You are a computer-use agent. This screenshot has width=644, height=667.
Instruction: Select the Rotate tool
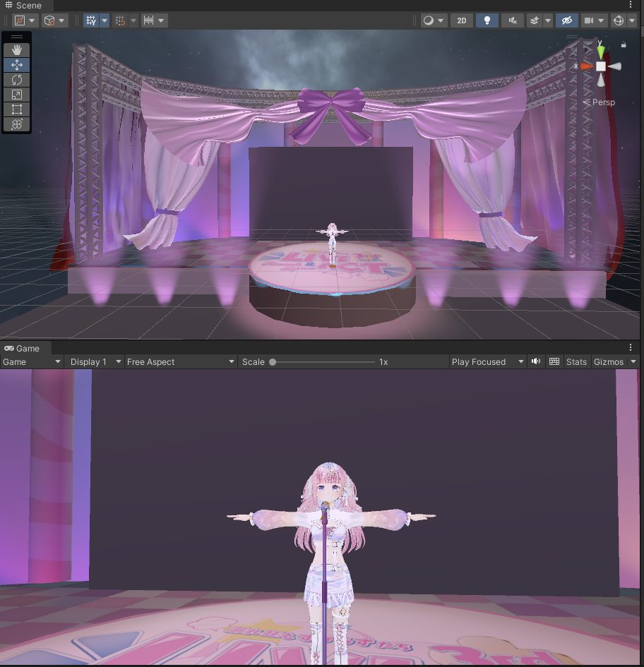coord(17,80)
